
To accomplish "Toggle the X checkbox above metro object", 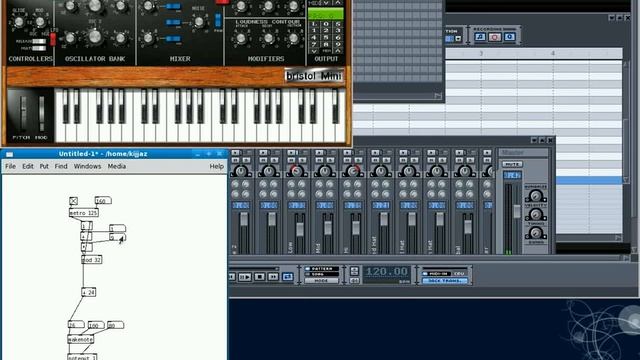I will (73, 201).
